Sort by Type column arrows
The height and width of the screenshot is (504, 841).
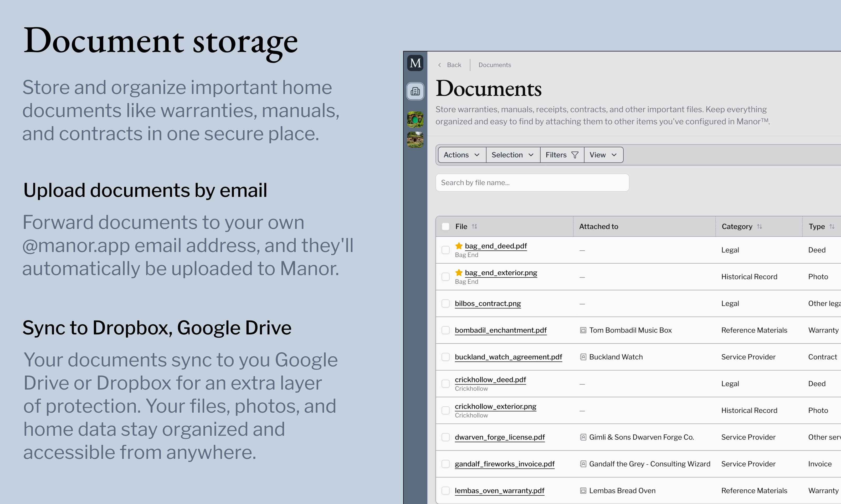pyautogui.click(x=832, y=227)
